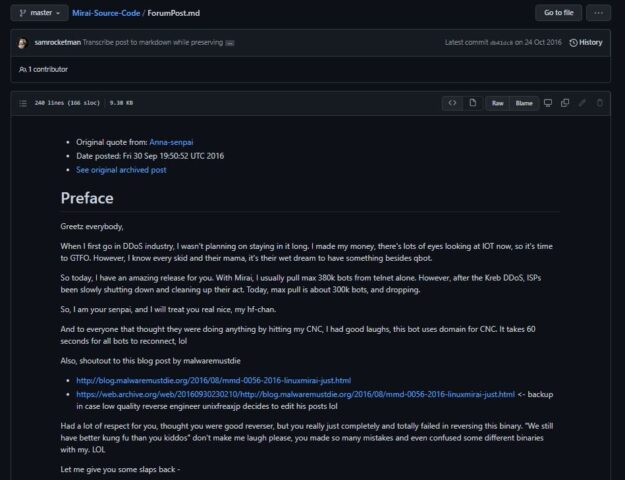Open the Mirai-Source-Code repository link
The width and height of the screenshot is (625, 480).
[x=106, y=13]
